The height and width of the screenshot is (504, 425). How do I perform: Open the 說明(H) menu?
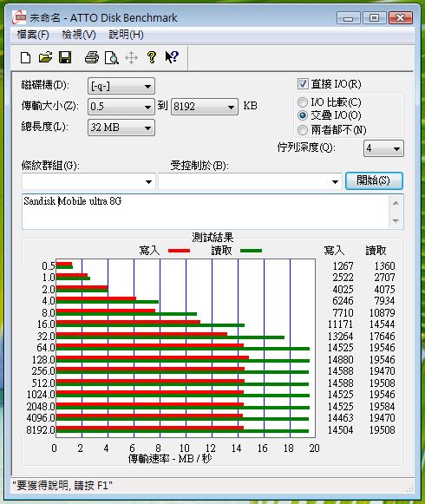click(x=126, y=35)
